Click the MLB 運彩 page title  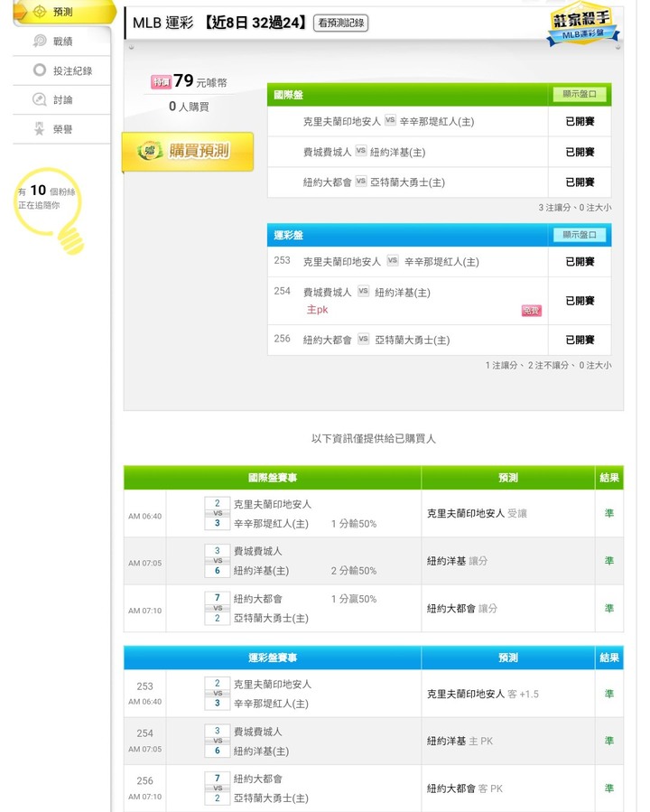163,23
